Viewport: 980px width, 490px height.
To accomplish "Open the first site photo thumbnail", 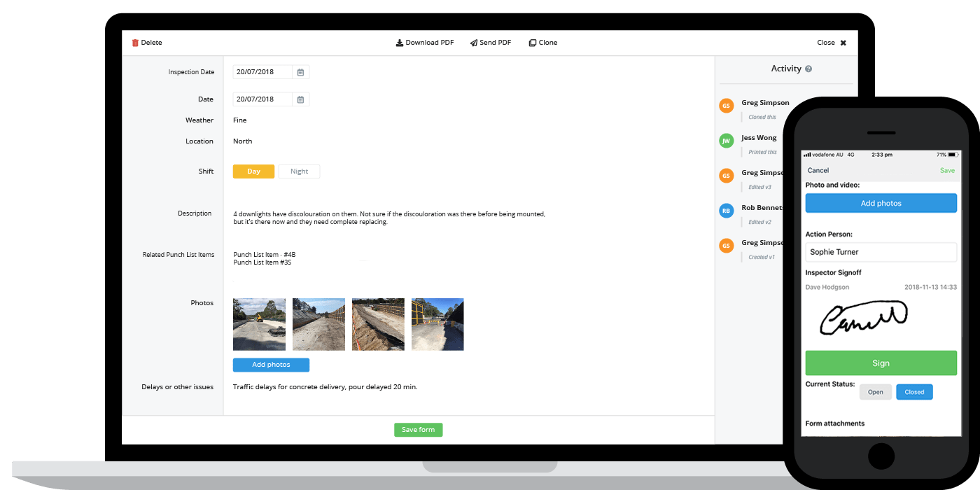I will pos(259,324).
